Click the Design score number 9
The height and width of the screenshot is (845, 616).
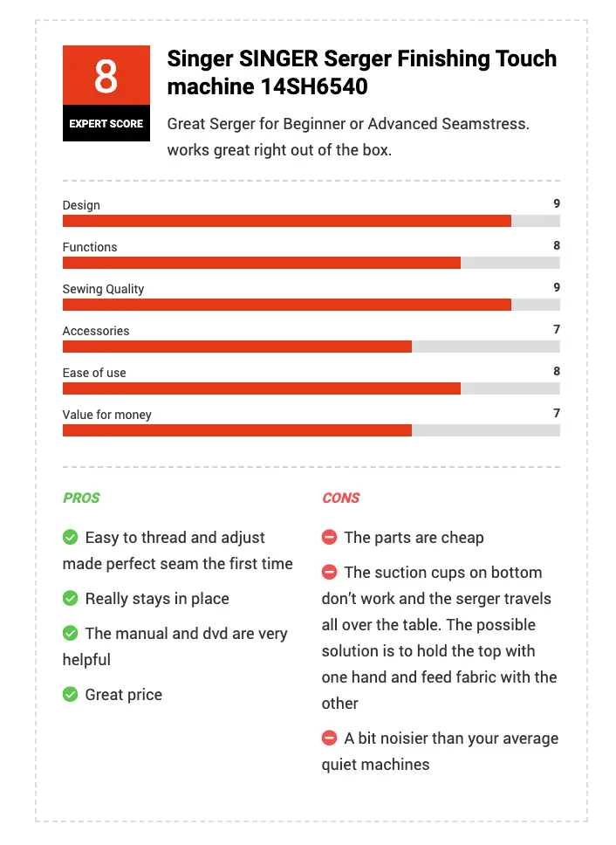[556, 203]
